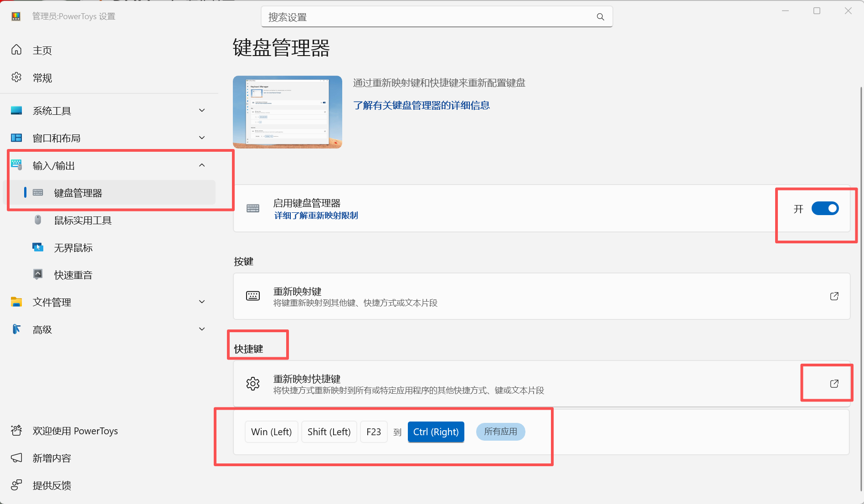
Task: Click the 开 label beside the toggle
Action: coord(798,209)
